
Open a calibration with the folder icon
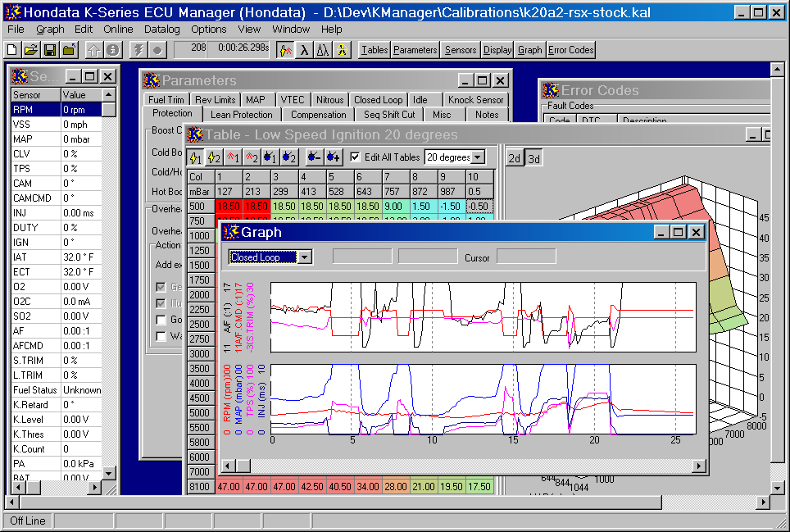click(31, 50)
